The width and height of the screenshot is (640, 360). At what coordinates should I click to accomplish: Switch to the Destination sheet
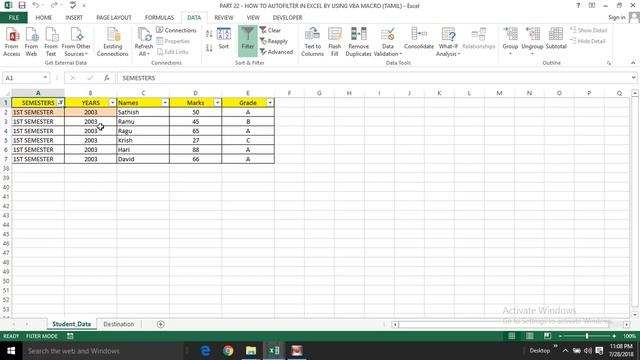click(118, 324)
